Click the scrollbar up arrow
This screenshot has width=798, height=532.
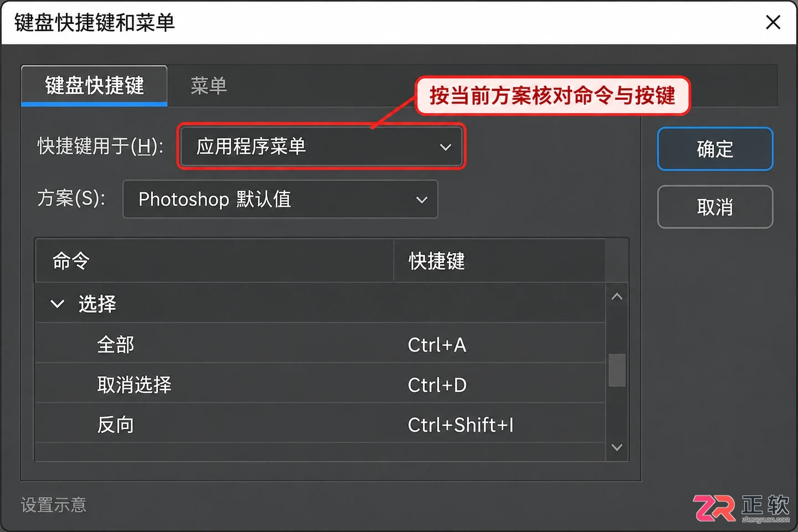tap(617, 296)
